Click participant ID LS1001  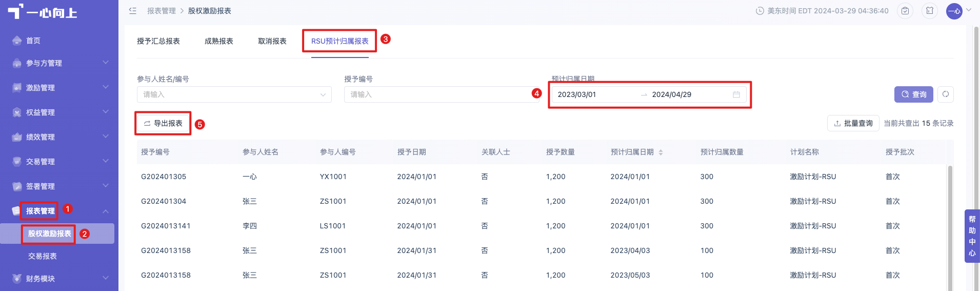333,226
